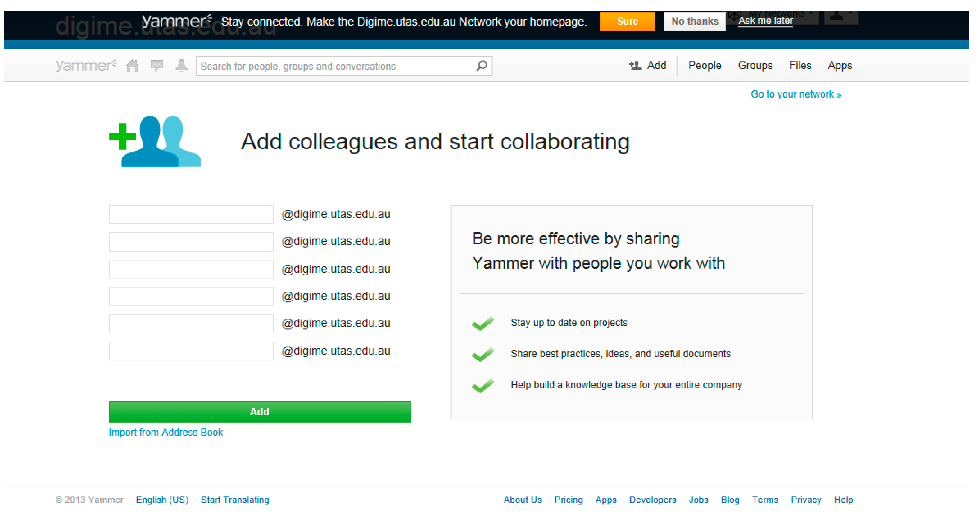Open Apps in the top navigation bar
This screenshot has width=980, height=519.
(x=840, y=66)
